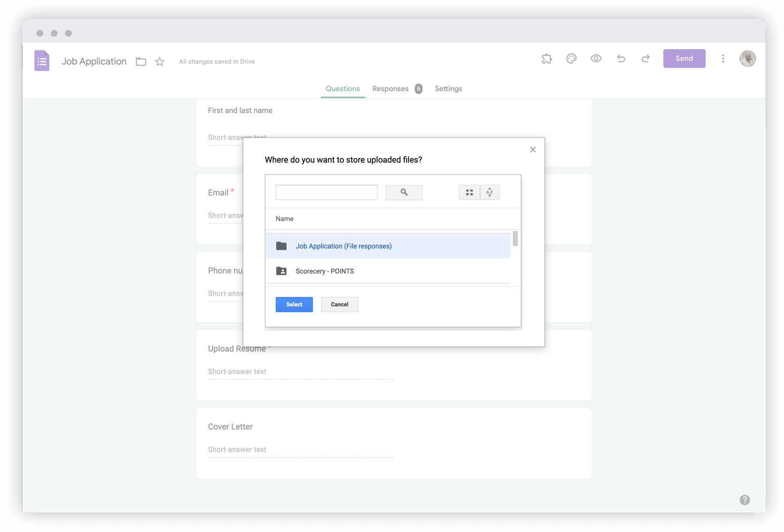Open the Customize Theme palette icon
Image resolution: width=784 pixels, height=532 pixels.
tap(571, 59)
